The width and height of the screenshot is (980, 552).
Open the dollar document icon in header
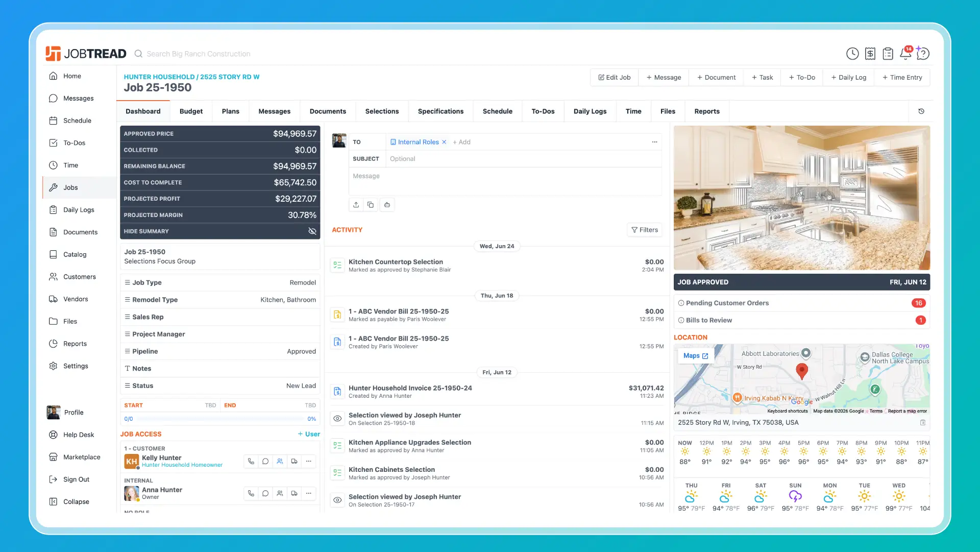(870, 54)
